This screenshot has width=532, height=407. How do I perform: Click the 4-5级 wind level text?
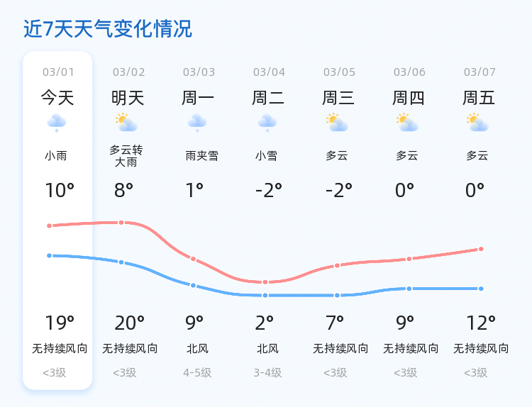(198, 372)
